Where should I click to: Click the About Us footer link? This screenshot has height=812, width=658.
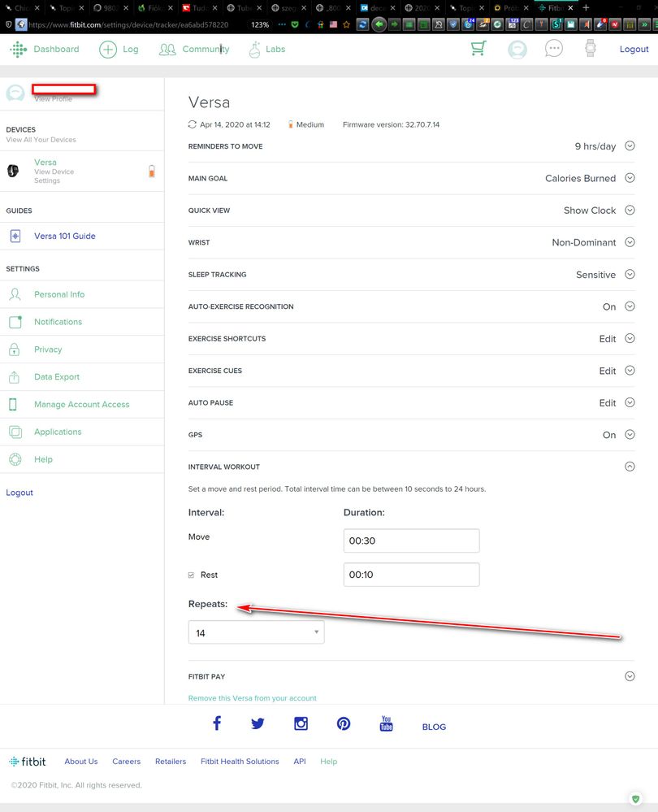pos(80,762)
